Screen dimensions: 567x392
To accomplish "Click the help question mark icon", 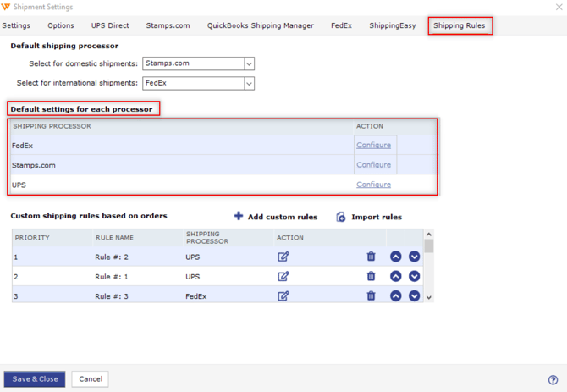I will pos(553,380).
